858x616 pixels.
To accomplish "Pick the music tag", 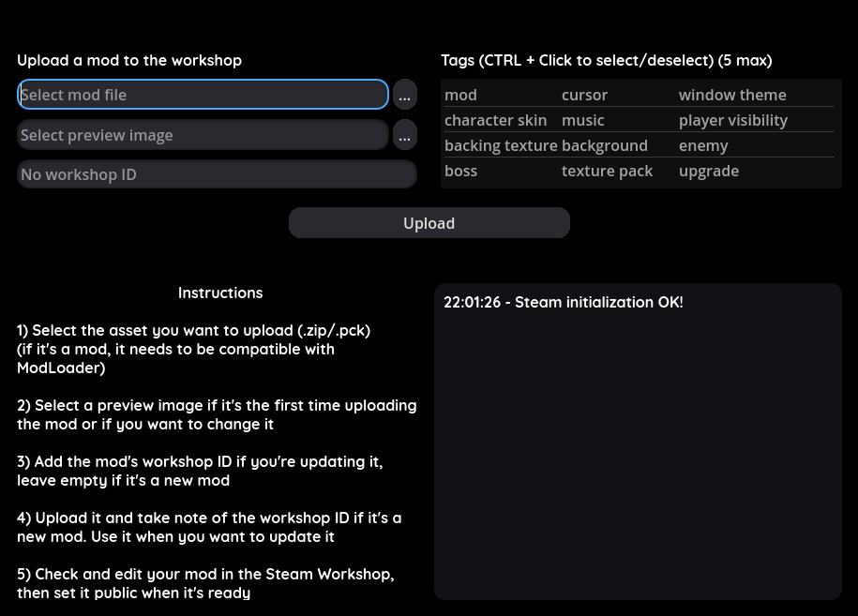I will (582, 120).
